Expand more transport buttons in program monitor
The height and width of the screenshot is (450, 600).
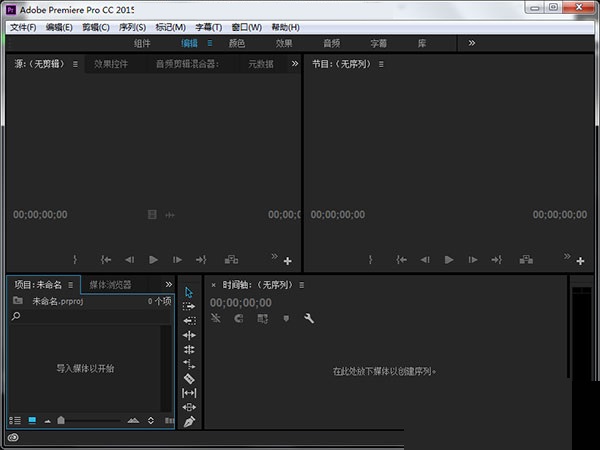tap(567, 256)
